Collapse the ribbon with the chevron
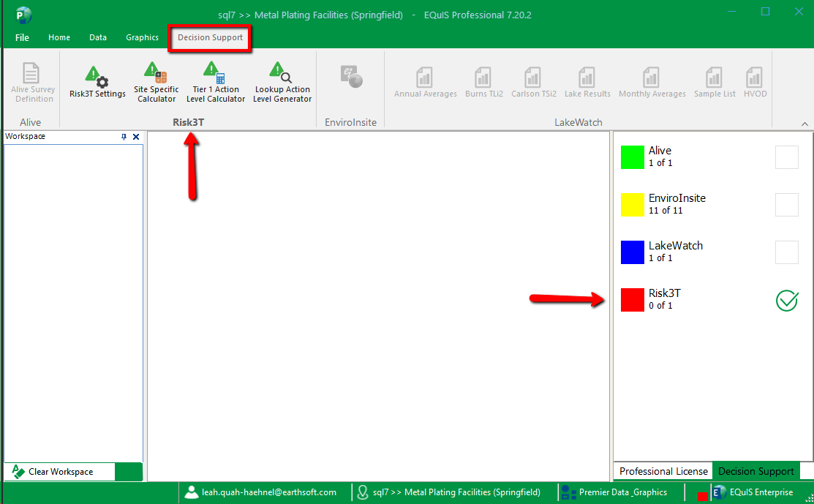The width and height of the screenshot is (814, 504). (804, 124)
